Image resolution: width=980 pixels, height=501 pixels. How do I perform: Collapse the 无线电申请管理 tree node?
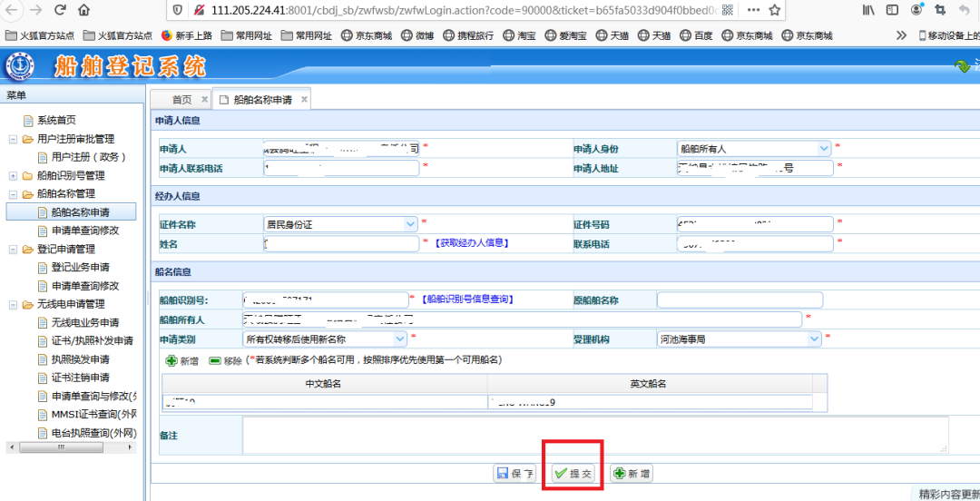click(14, 304)
